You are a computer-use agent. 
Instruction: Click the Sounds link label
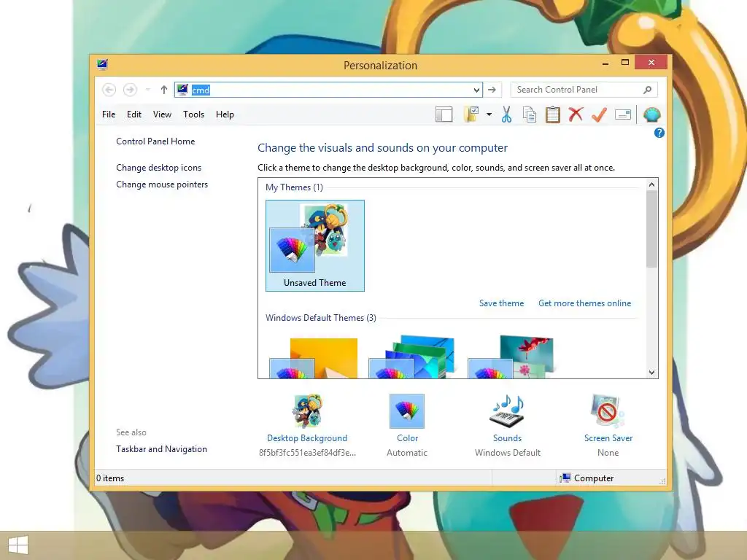[508, 438]
